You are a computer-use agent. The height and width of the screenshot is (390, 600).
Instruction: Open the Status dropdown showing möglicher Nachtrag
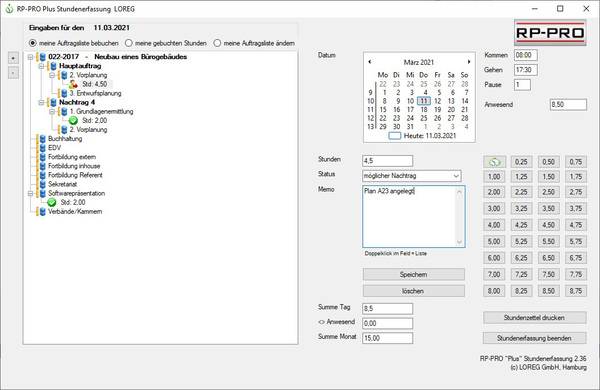tap(412, 176)
